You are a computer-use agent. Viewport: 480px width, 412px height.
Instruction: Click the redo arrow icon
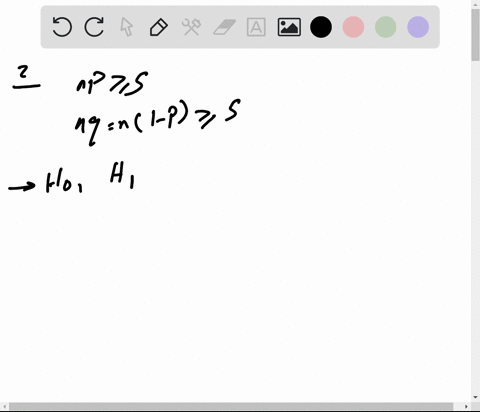pyautogui.click(x=94, y=27)
